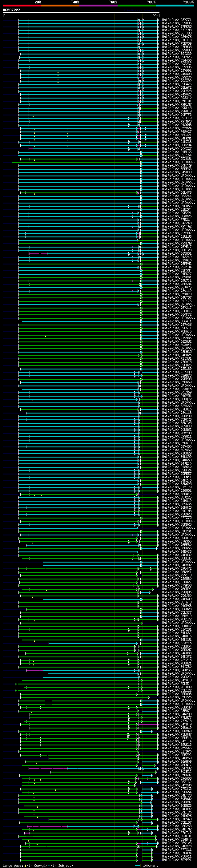Screen dimensions: 197x868
Task: Click the query ID DC597227
Action: coord(11,10)
